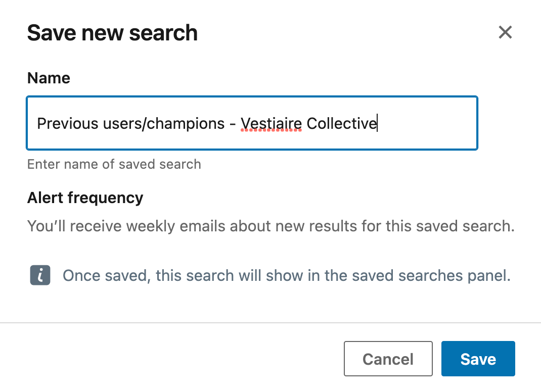541x392 pixels.
Task: Click on users/champions text in name field
Action: point(164,124)
